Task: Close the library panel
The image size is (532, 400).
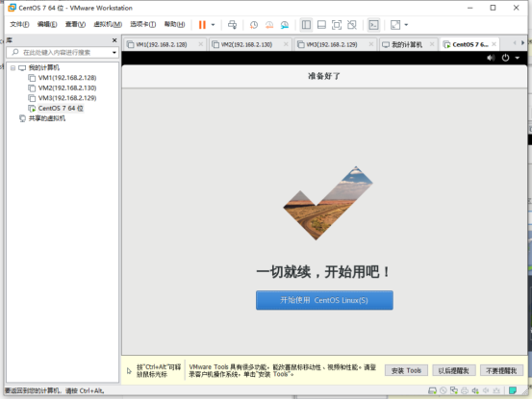Action: (x=114, y=40)
